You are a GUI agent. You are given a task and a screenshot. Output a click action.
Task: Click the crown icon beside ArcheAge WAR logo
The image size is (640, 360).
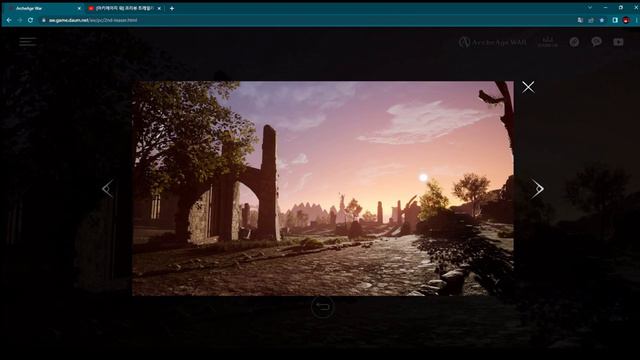pos(547,42)
